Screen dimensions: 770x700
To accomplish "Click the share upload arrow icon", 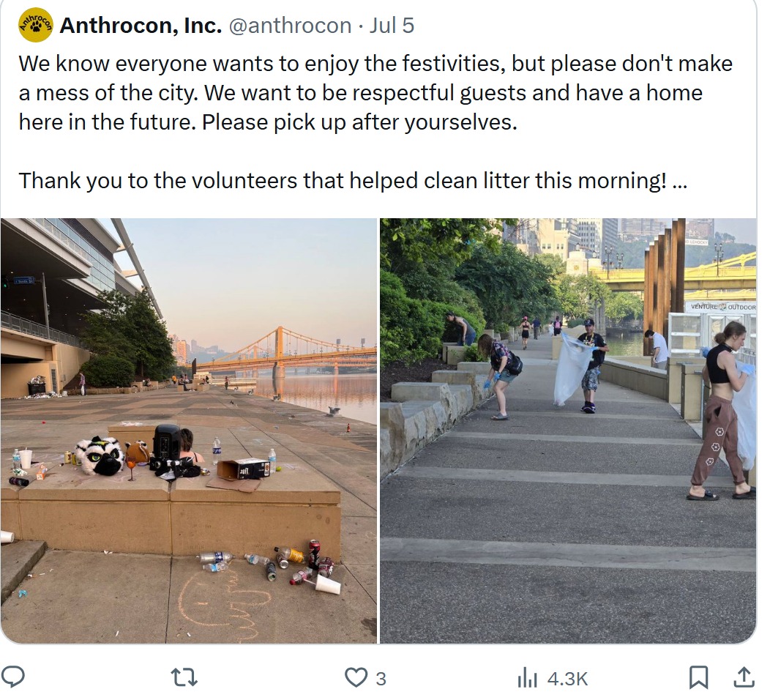I will point(744,677).
